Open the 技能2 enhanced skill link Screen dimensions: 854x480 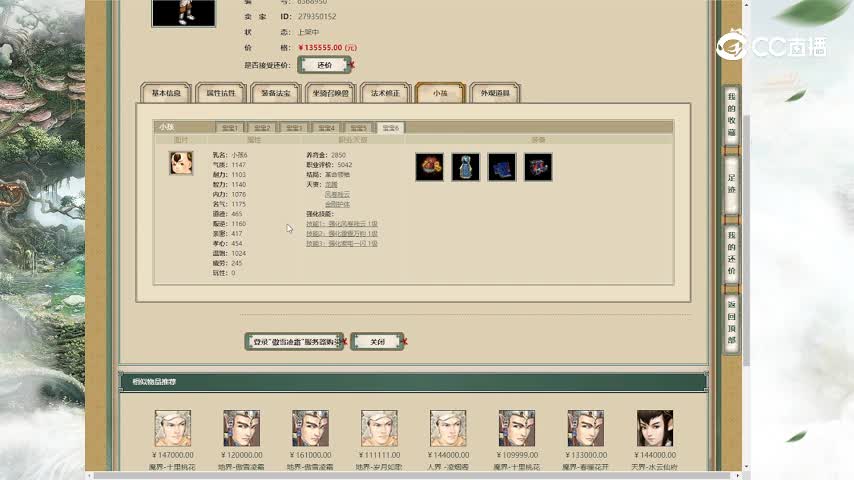tap(341, 234)
